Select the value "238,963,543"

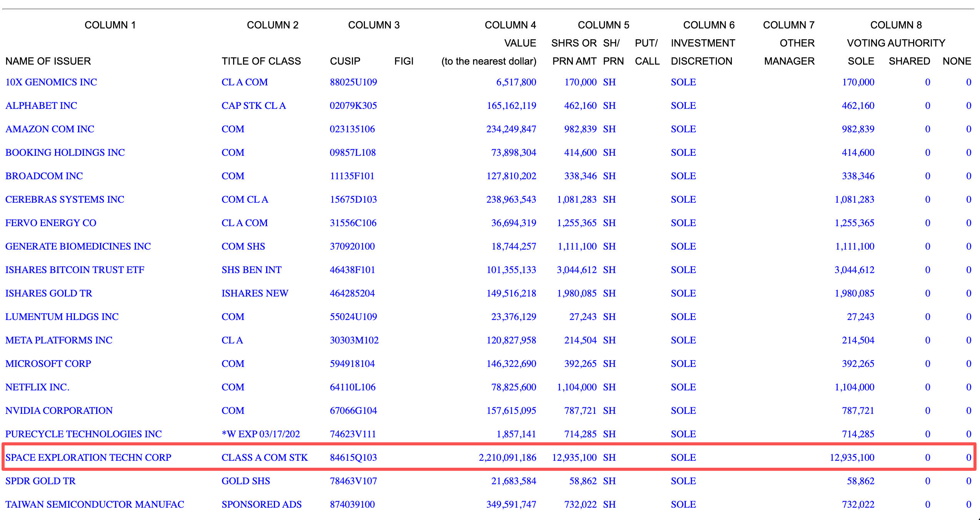(512, 199)
